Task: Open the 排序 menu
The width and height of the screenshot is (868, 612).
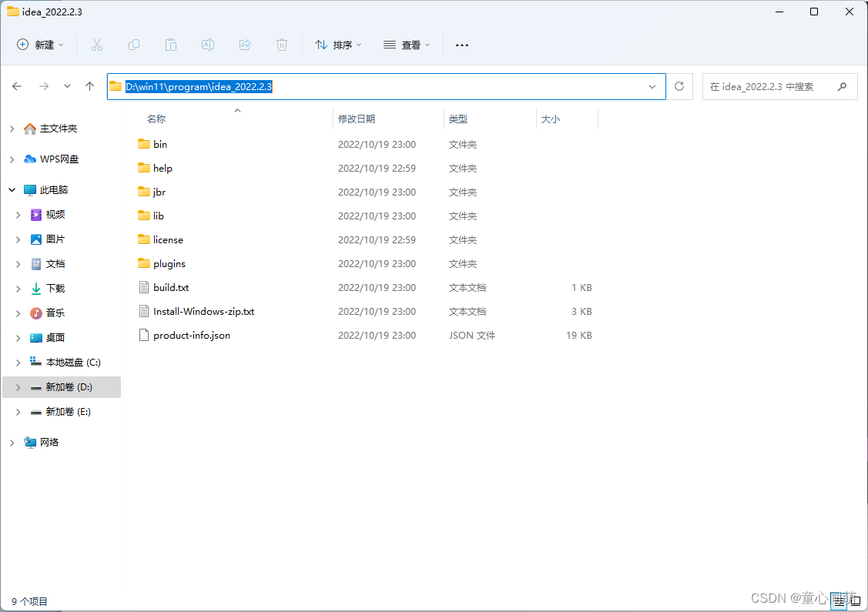Action: pos(337,45)
